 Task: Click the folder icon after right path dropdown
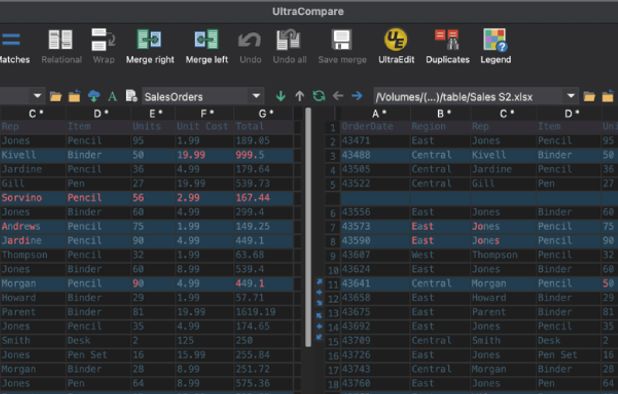(x=589, y=96)
